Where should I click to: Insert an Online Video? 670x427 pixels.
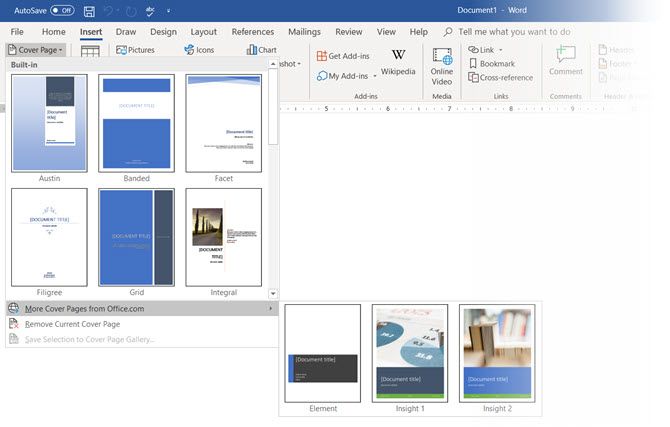(x=442, y=67)
